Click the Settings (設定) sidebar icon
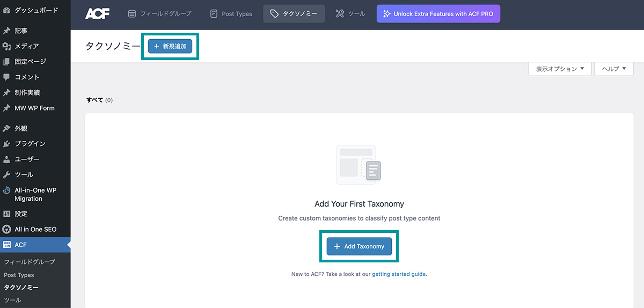The height and width of the screenshot is (308, 644). pyautogui.click(x=6, y=214)
